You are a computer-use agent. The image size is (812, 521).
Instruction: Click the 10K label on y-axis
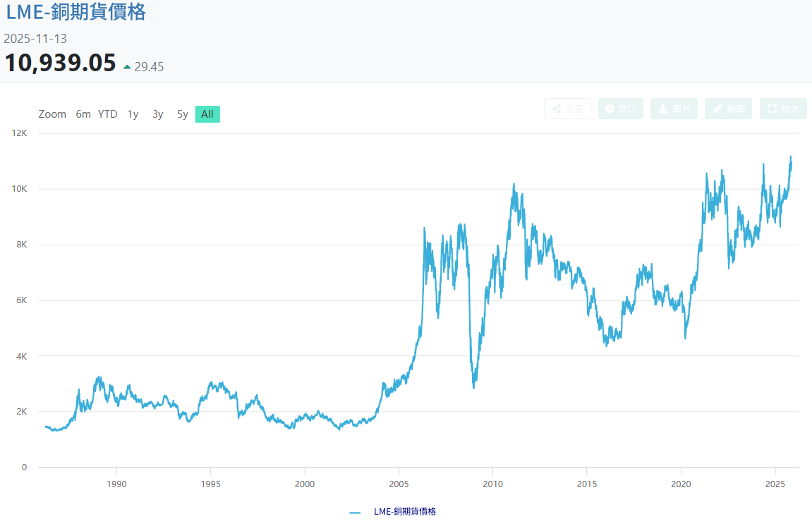coord(20,189)
